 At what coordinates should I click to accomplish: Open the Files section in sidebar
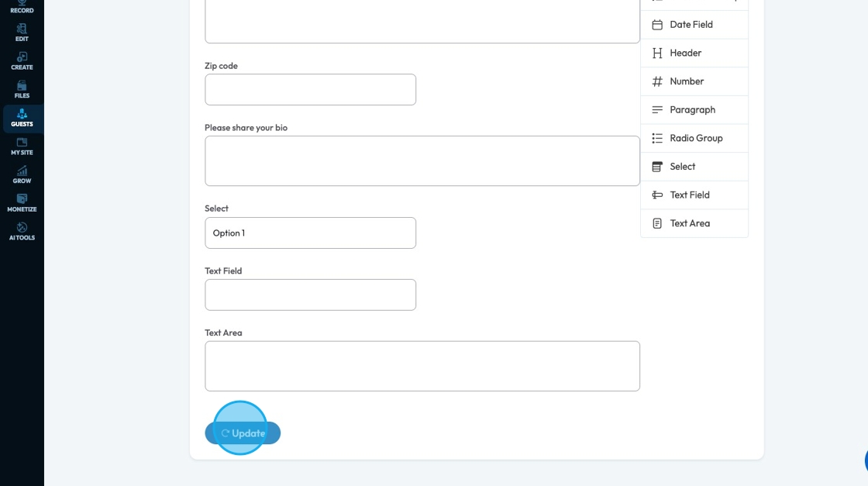pos(22,89)
